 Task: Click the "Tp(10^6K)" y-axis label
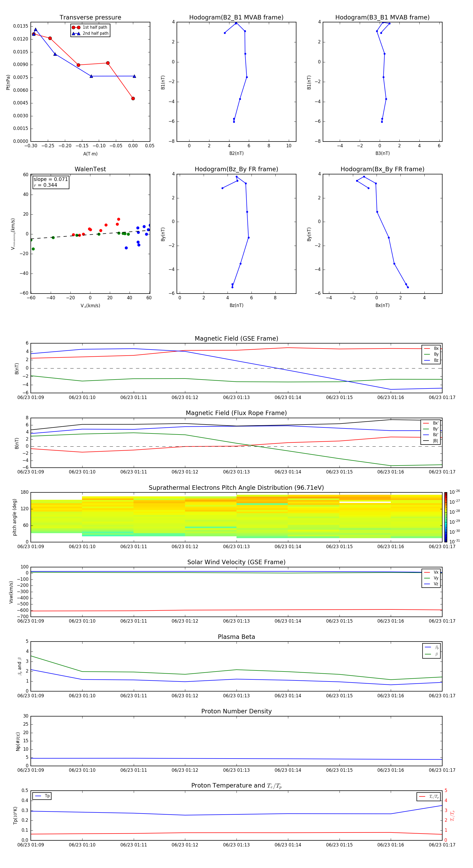click(x=15, y=815)
